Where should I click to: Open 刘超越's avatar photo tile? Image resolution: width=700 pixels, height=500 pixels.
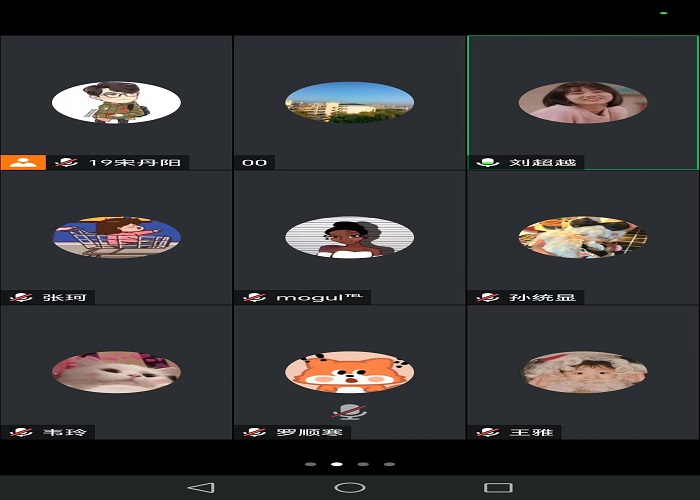[582, 102]
